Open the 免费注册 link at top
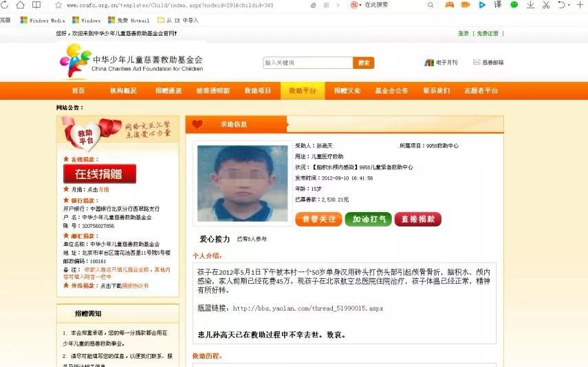Viewport: 588px width, 367px height. [x=488, y=34]
